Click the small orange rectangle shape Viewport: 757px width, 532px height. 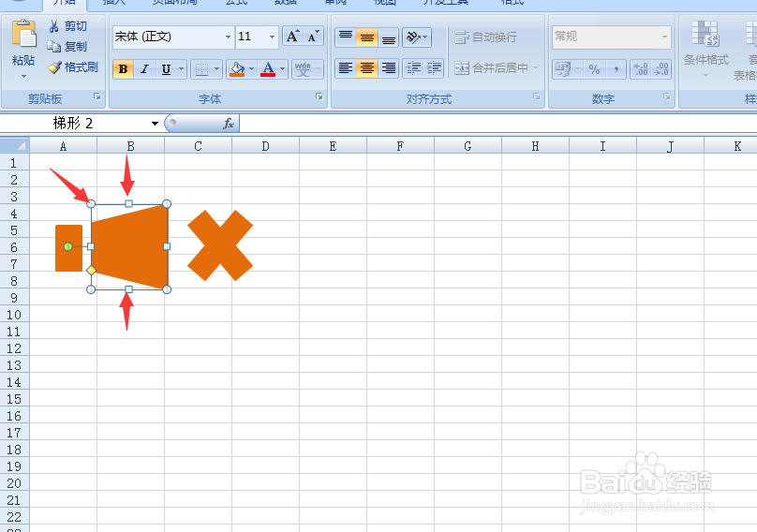pos(68,247)
